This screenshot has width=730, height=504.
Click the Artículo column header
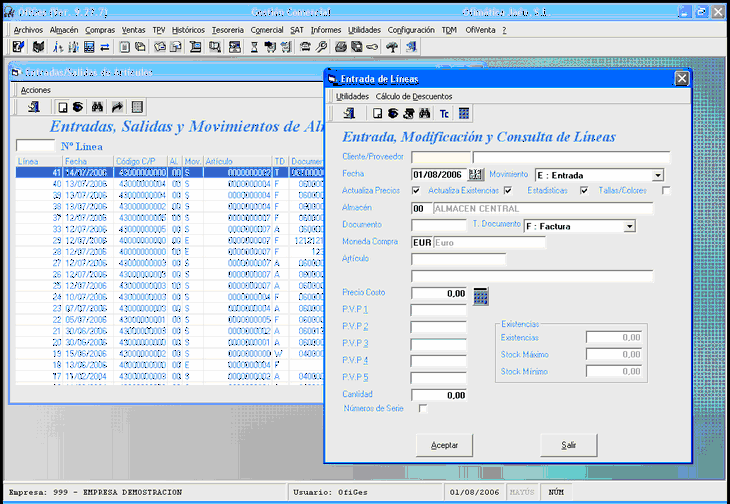pos(238,161)
